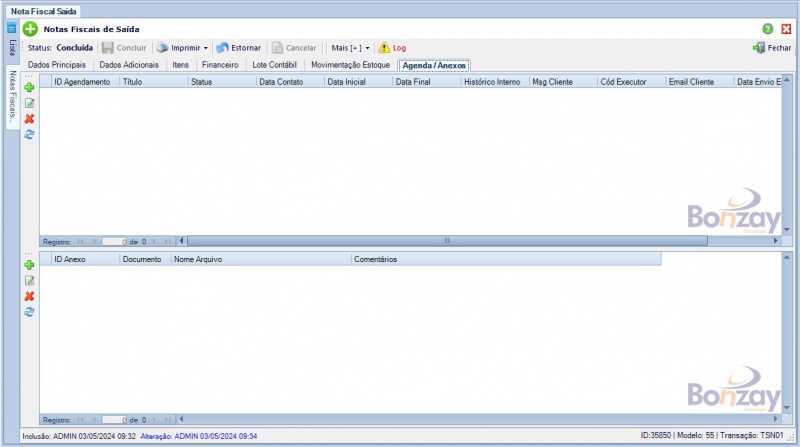
Task: Refresh the agenda grid list
Action: (29, 134)
